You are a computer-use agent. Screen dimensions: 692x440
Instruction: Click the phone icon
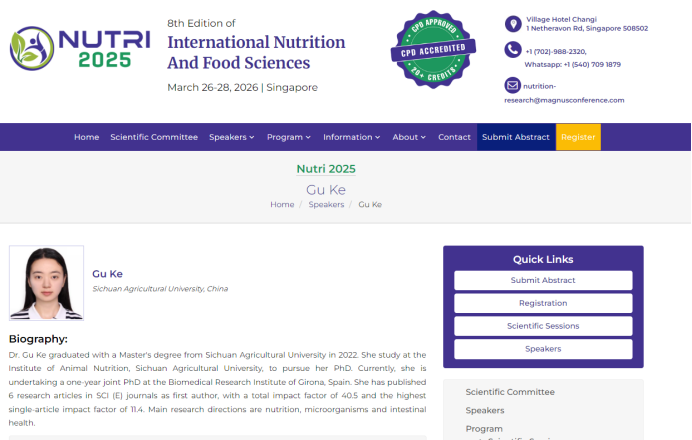coord(513,51)
